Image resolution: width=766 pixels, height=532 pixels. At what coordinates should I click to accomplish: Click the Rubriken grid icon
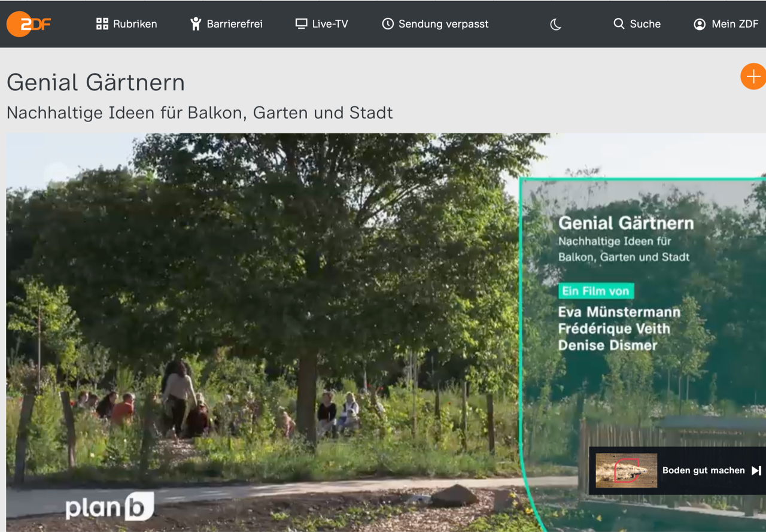click(x=102, y=24)
